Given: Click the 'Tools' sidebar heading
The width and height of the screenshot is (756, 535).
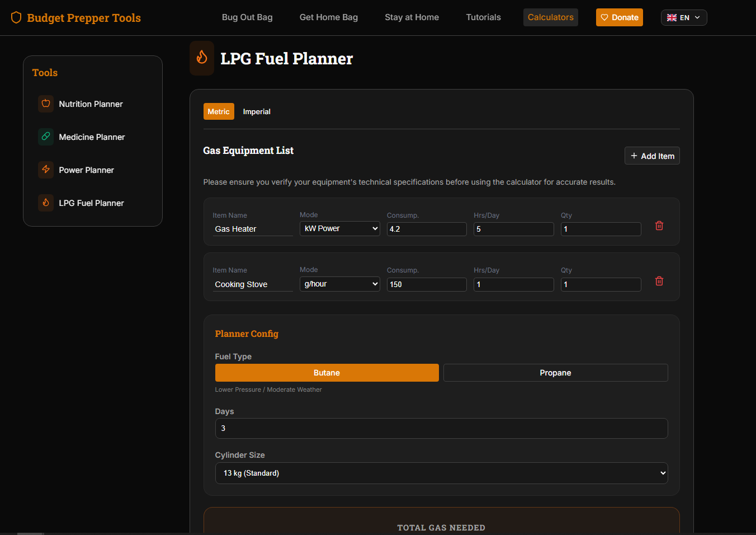Looking at the screenshot, I should coord(45,73).
